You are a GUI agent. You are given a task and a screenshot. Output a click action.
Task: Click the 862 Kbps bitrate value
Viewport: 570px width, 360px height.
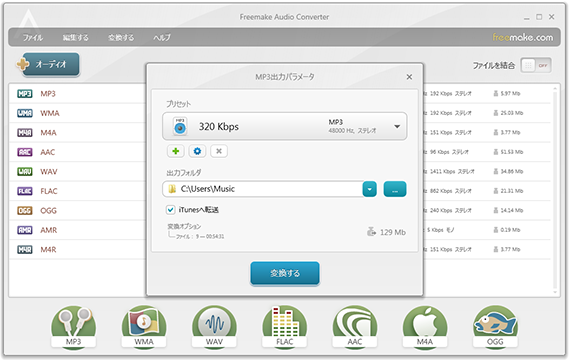pos(441,191)
